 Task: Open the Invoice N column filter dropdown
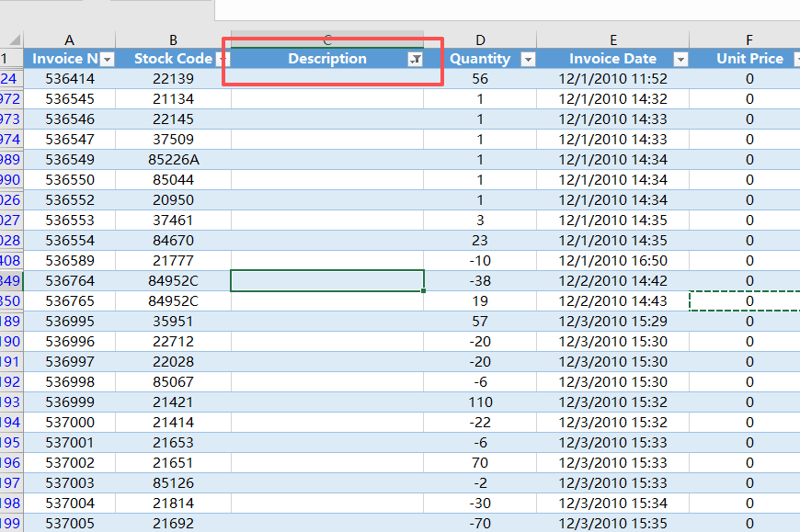[x=107, y=60]
